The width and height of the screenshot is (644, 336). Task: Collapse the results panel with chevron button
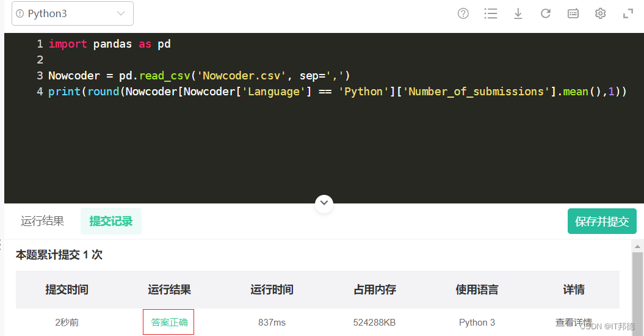pyautogui.click(x=324, y=203)
